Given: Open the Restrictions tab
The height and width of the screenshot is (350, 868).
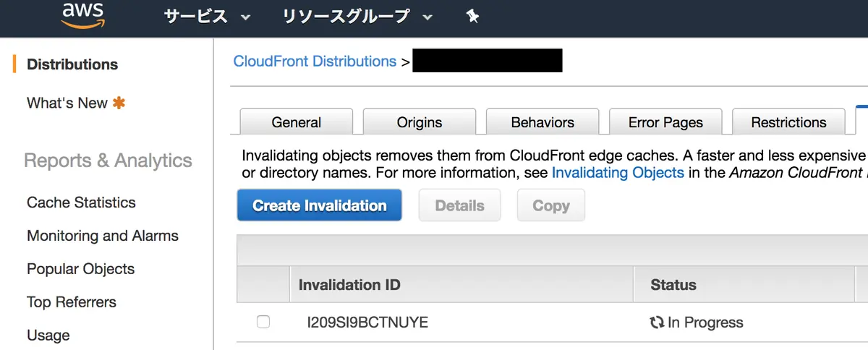Looking at the screenshot, I should 788,121.
